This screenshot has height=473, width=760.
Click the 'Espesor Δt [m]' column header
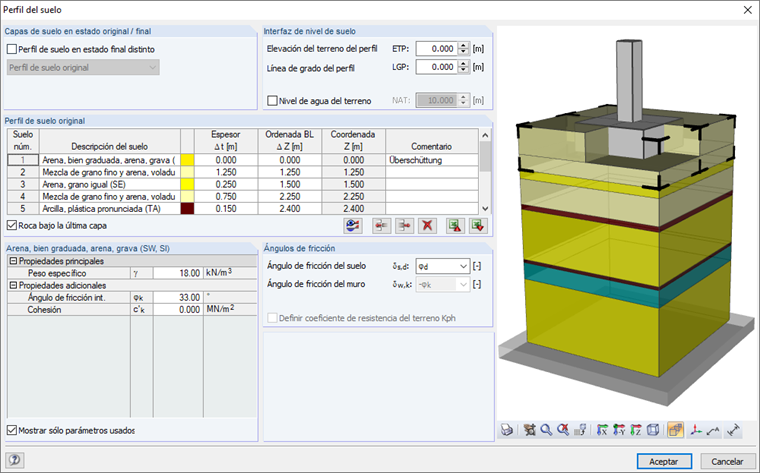click(226, 141)
